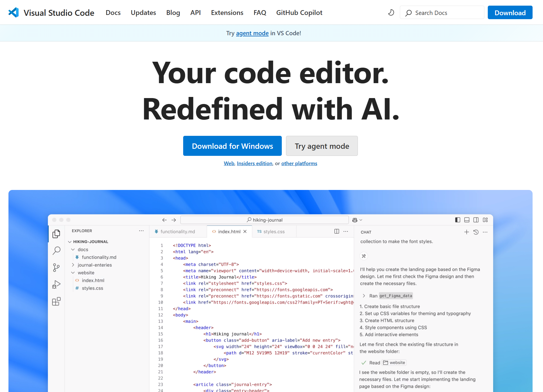The height and width of the screenshot is (392, 543).
Task: Expand the journal-enteries folder
Action: point(73,265)
